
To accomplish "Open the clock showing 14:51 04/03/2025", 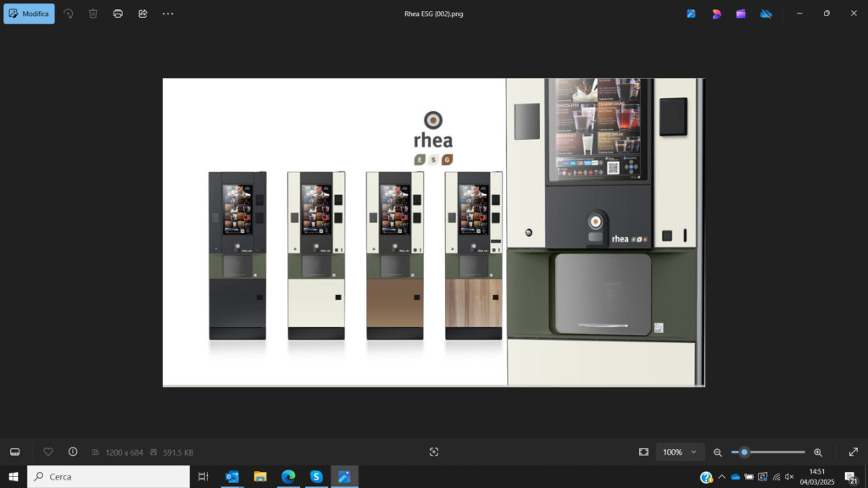I will [x=816, y=477].
